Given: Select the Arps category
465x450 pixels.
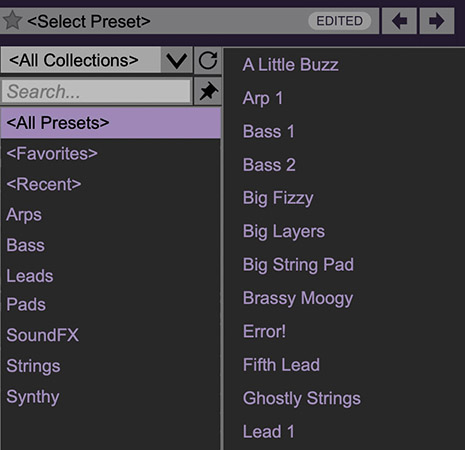Looking at the screenshot, I should pyautogui.click(x=24, y=215).
